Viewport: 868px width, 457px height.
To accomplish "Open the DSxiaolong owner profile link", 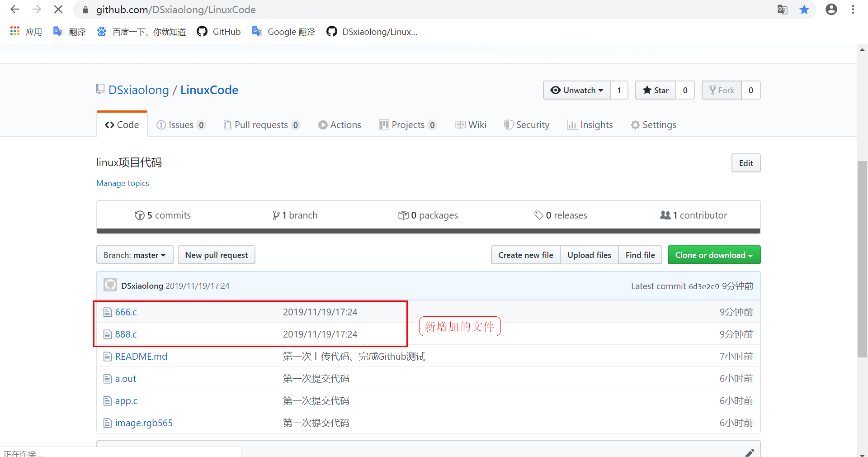I will (139, 90).
